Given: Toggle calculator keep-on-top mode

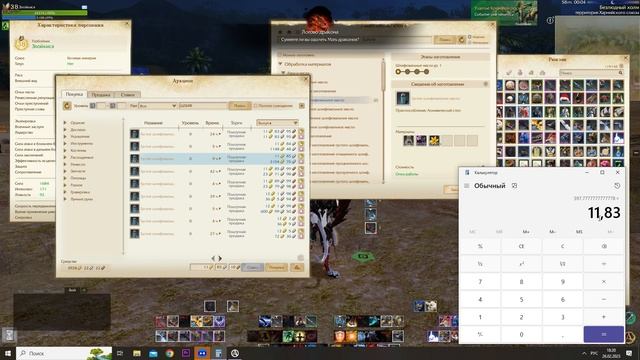Looking at the screenshot, I should tap(514, 186).
